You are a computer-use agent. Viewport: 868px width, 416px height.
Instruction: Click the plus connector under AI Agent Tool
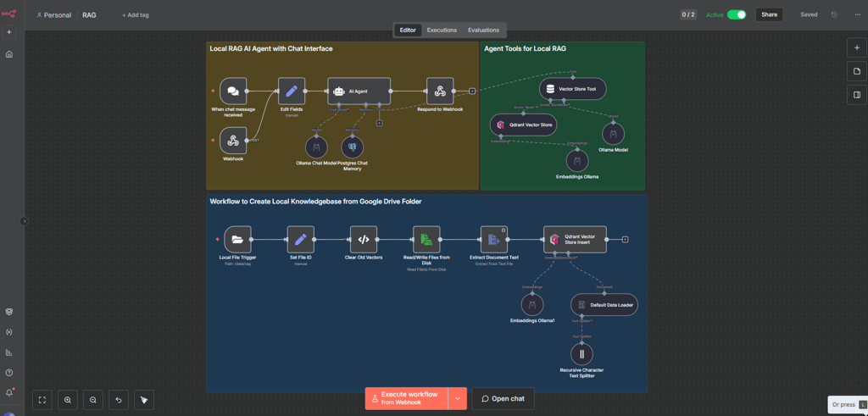(x=379, y=123)
